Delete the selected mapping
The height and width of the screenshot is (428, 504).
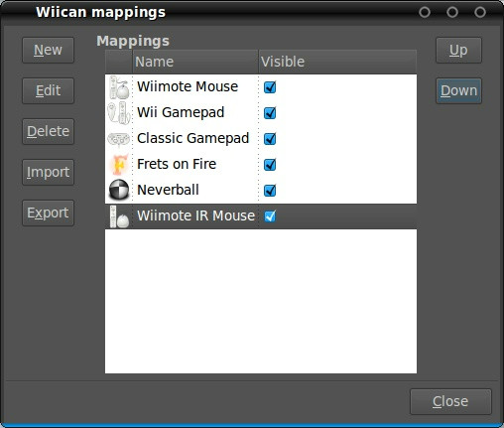(x=48, y=131)
